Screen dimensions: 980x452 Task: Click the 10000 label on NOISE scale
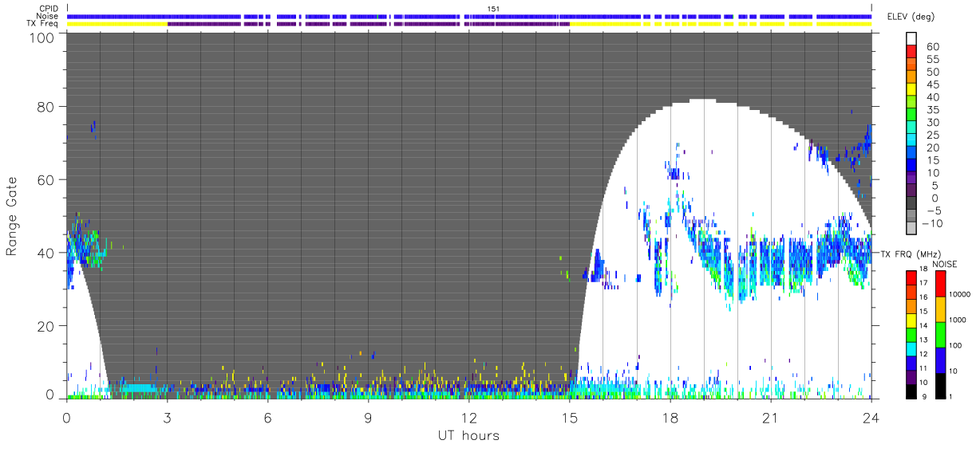(962, 293)
